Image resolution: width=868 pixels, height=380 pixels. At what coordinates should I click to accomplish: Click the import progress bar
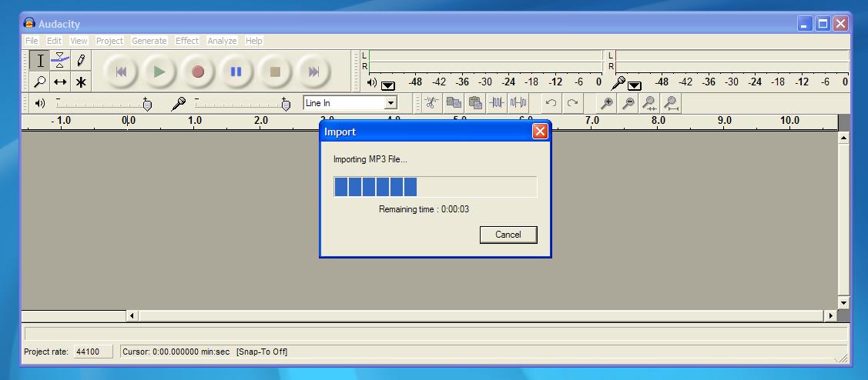pyautogui.click(x=435, y=187)
